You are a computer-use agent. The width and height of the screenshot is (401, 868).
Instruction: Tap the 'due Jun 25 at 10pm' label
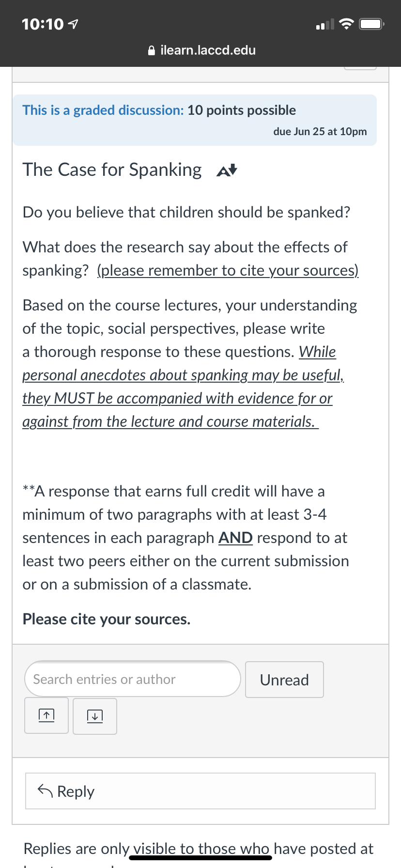click(320, 132)
